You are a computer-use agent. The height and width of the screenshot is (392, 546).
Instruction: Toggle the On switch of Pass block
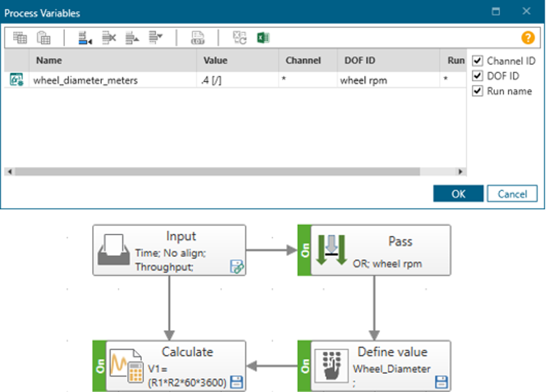point(304,250)
